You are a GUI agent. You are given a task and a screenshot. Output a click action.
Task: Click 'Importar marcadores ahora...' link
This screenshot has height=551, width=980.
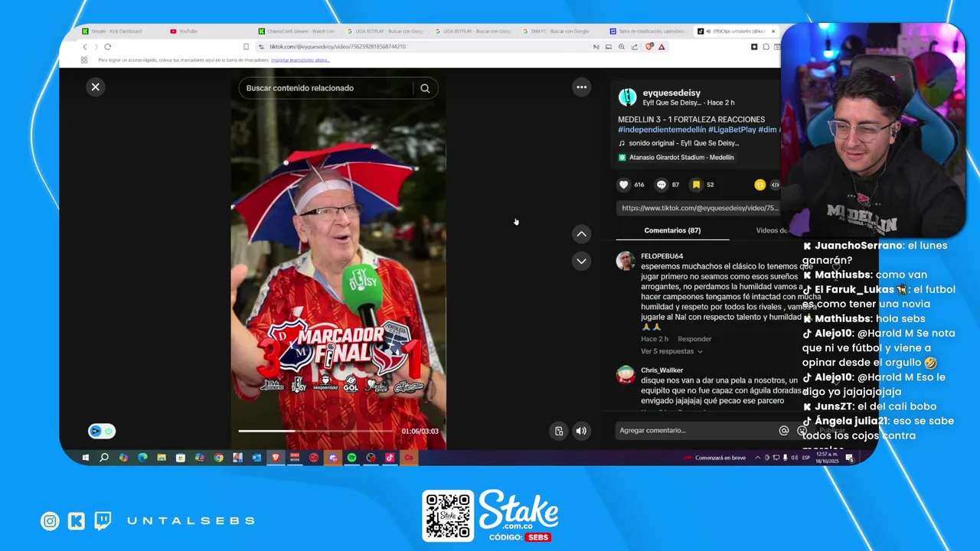point(300,60)
